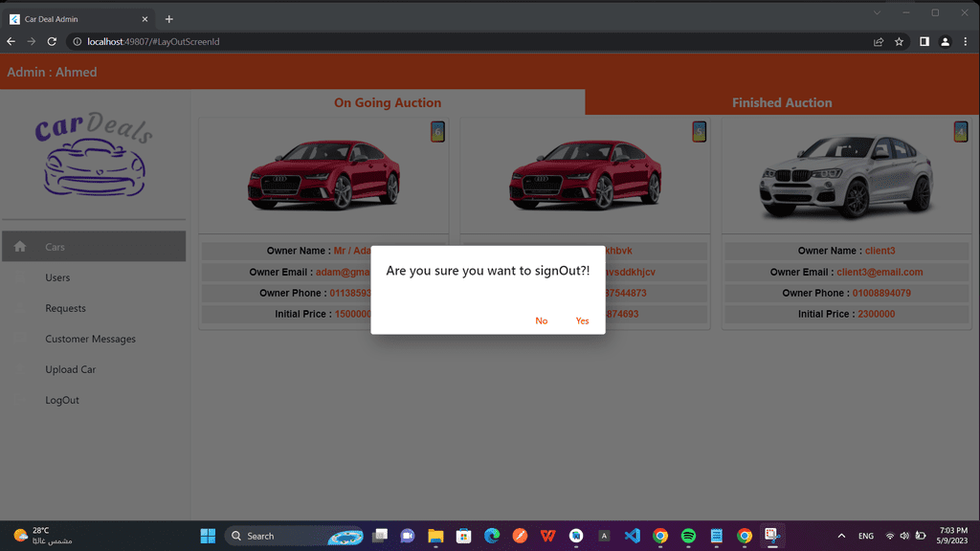Viewport: 980px width, 551px height.
Task: Click the phone badge on Mr / Ada car card
Action: 437,132
